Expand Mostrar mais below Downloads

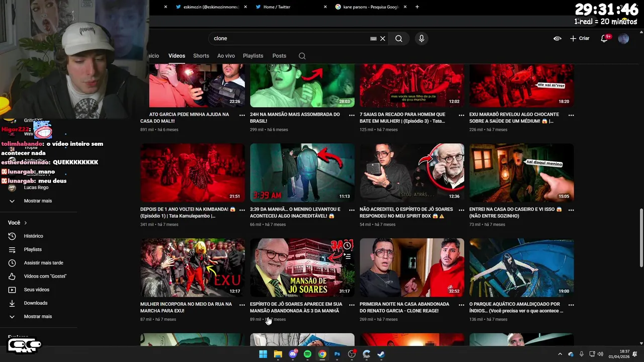38,317
